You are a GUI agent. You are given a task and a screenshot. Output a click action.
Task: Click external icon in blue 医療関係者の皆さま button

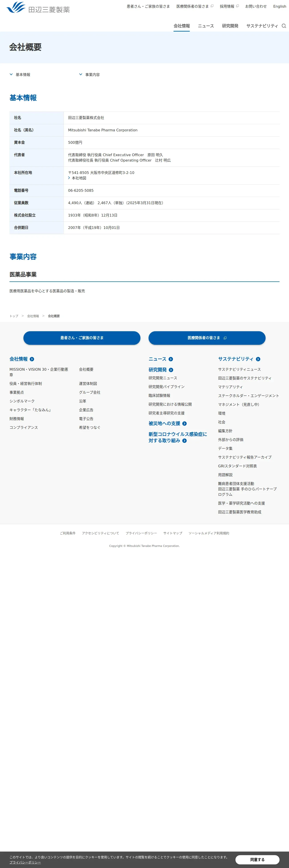225,338
